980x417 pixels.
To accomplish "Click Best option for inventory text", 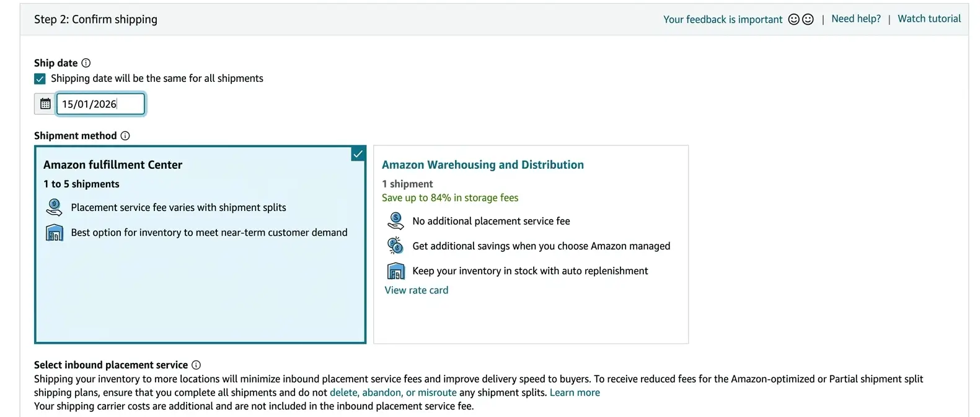I will [x=209, y=232].
